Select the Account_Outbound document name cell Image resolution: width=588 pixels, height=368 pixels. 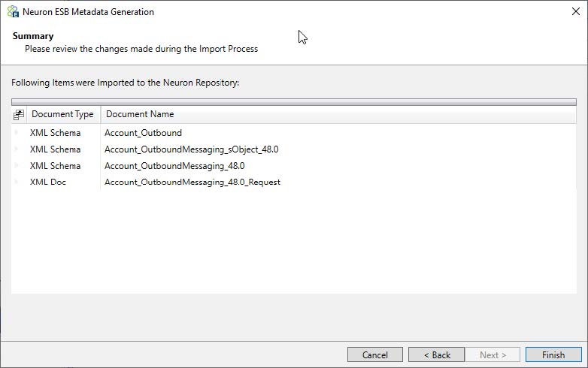point(144,133)
